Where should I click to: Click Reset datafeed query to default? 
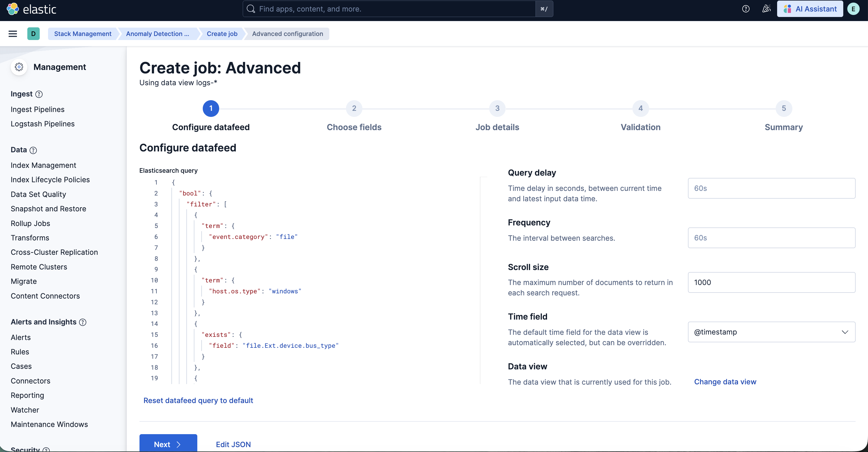(x=198, y=400)
